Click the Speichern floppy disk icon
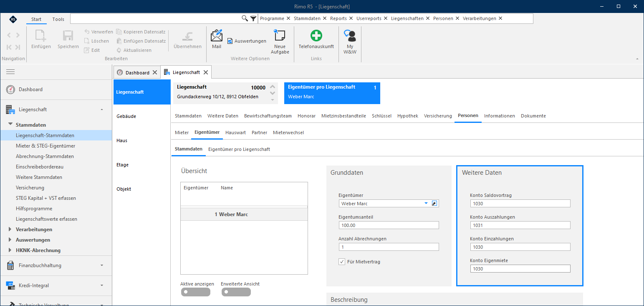Viewport: 644px width, 306px height. click(x=68, y=36)
